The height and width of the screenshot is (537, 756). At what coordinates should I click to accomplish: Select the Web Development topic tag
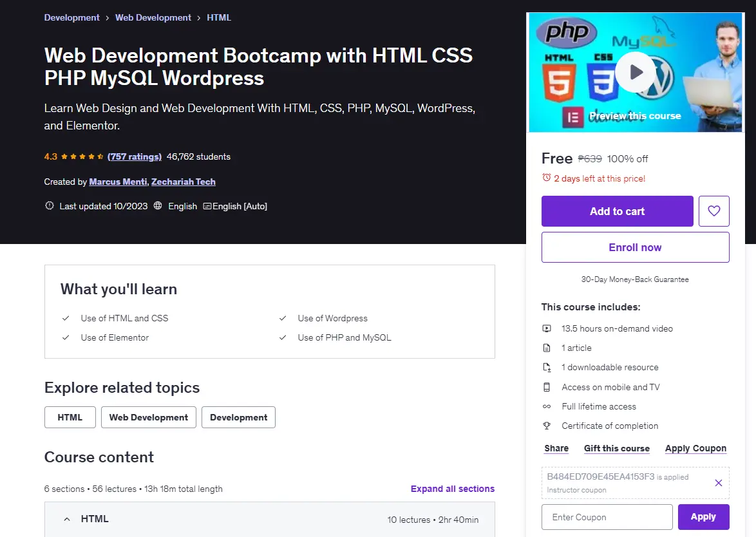click(x=149, y=417)
